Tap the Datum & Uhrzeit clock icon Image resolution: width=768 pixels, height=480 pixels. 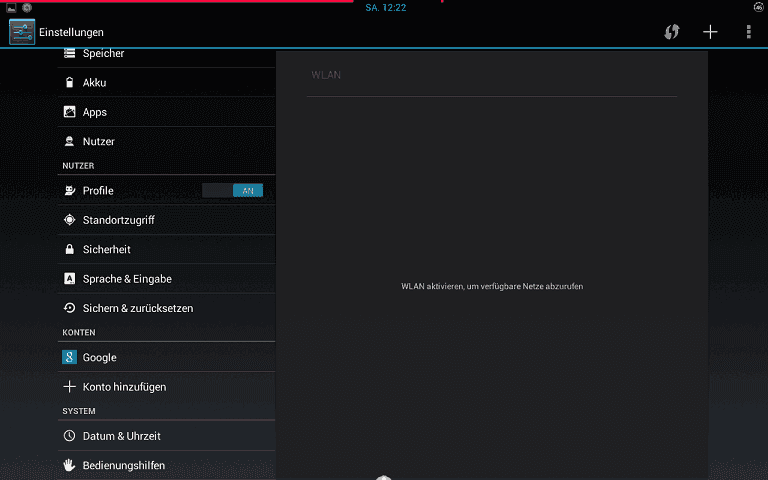point(70,435)
